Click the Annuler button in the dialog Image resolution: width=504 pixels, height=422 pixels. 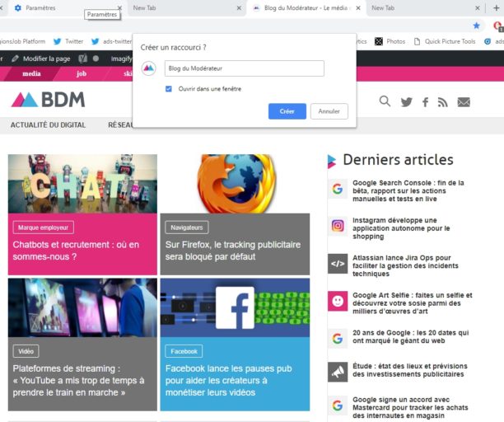[329, 111]
